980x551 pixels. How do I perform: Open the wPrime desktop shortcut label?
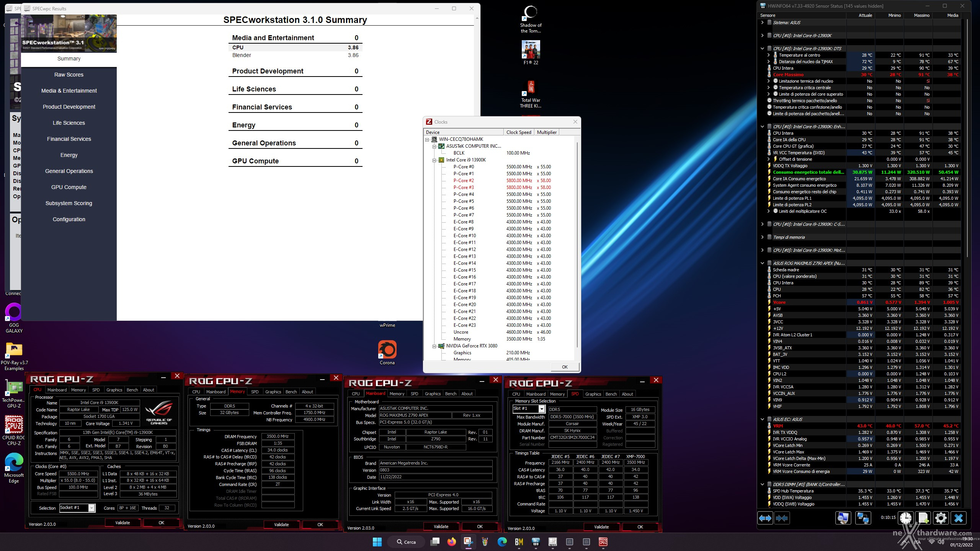tap(387, 325)
